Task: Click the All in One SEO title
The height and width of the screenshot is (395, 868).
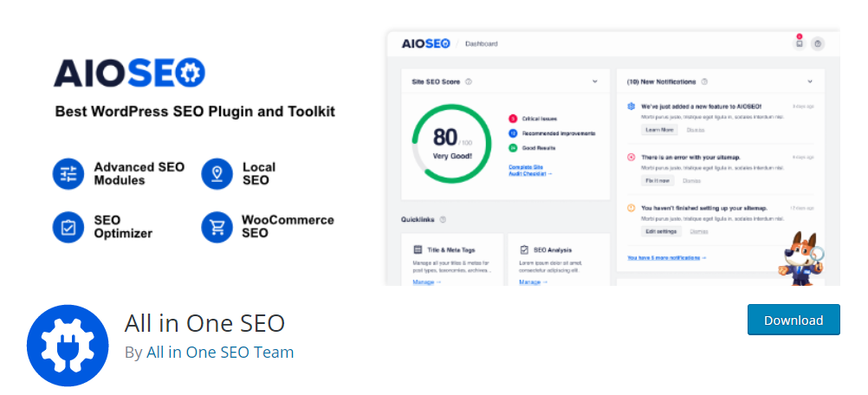Action: (x=204, y=323)
